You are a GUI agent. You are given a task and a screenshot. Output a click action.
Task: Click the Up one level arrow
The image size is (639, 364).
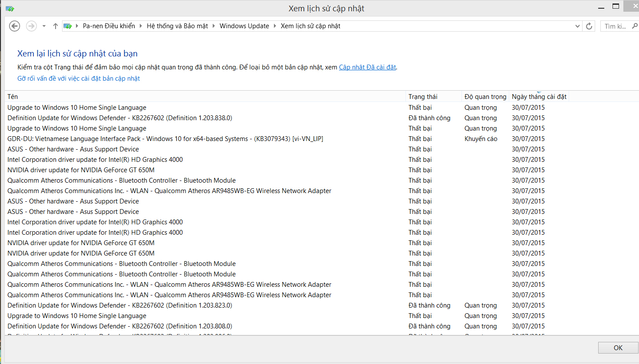tap(55, 26)
